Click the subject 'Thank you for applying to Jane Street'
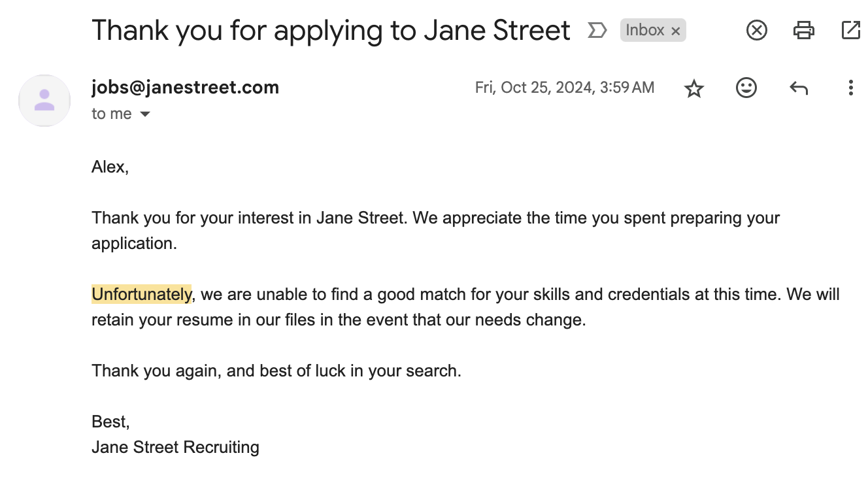 (x=331, y=30)
